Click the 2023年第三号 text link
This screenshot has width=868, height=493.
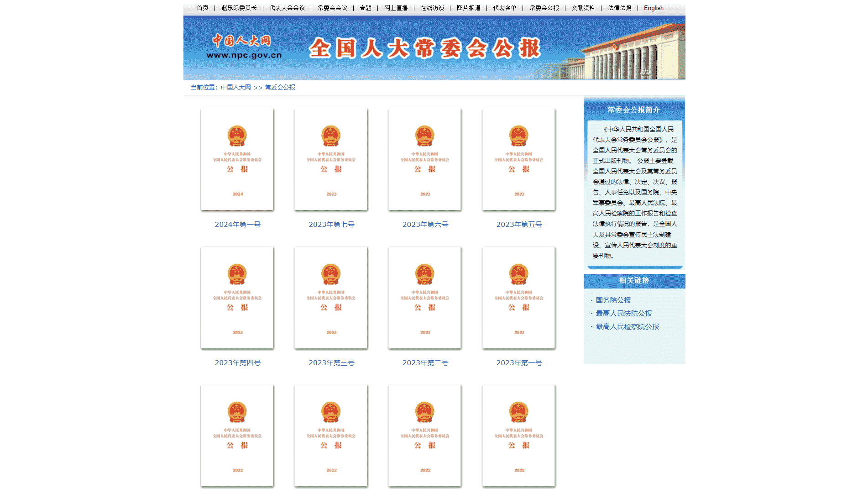coord(332,362)
